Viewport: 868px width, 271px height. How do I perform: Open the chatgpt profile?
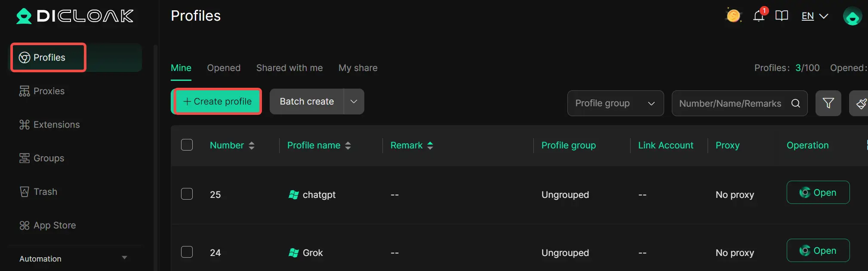[x=818, y=192]
